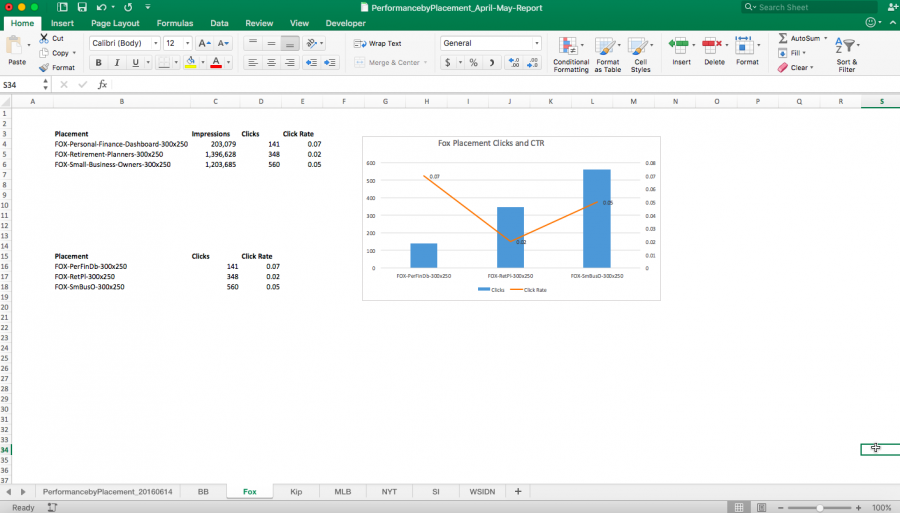Click Insert cells icon
900x513 pixels.
click(678, 44)
